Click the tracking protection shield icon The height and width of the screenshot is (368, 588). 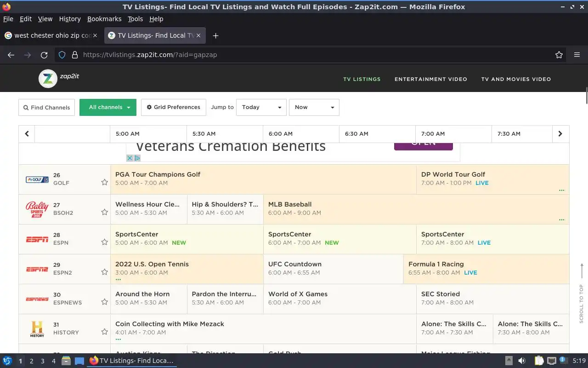coord(62,55)
